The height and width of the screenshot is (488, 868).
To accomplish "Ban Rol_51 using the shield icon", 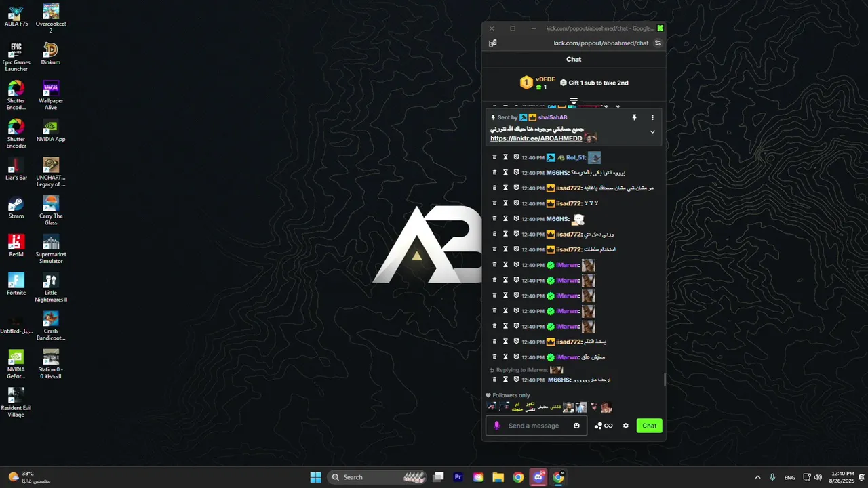I will [x=516, y=157].
